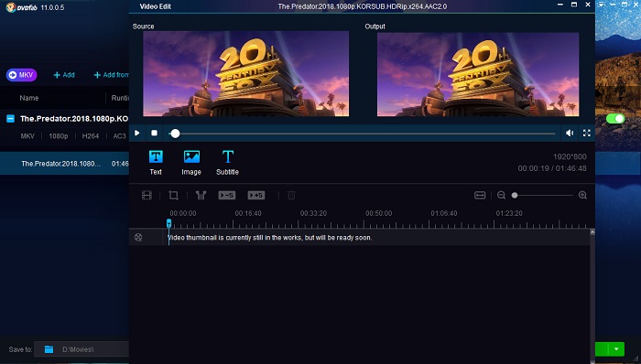This screenshot has width=641, height=364.
Task: Click the 00:50:00 timeline ruler mark
Action: pyautogui.click(x=378, y=213)
